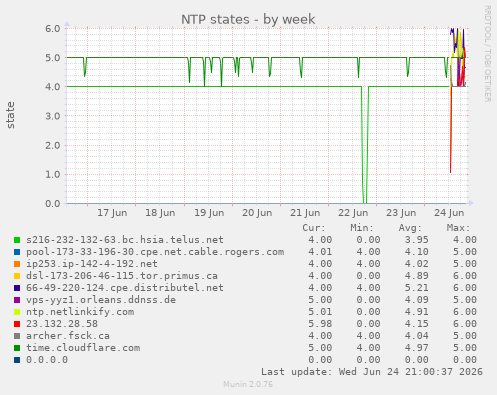
Task: Select legend entry vps-yyz1.orleans.ddnss.de
Action: (101, 300)
